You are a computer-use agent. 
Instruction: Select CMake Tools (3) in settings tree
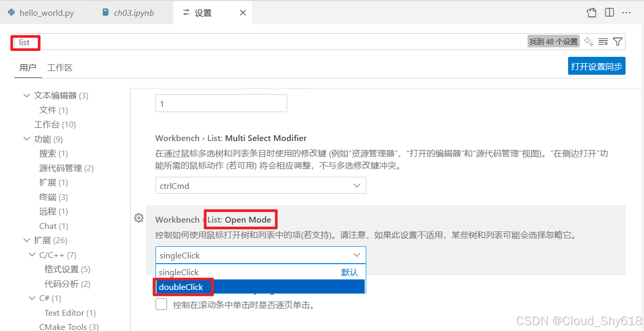69,327
